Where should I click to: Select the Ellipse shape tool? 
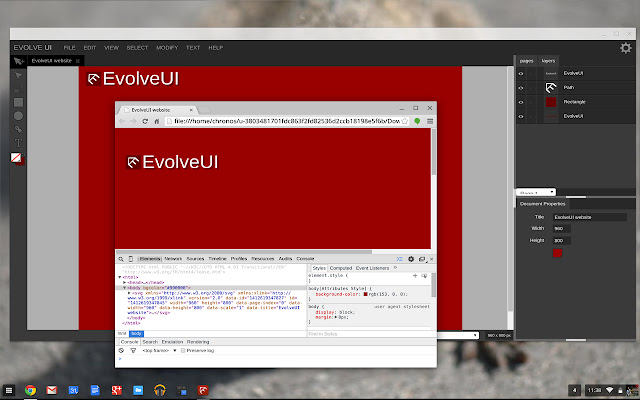coord(18,116)
